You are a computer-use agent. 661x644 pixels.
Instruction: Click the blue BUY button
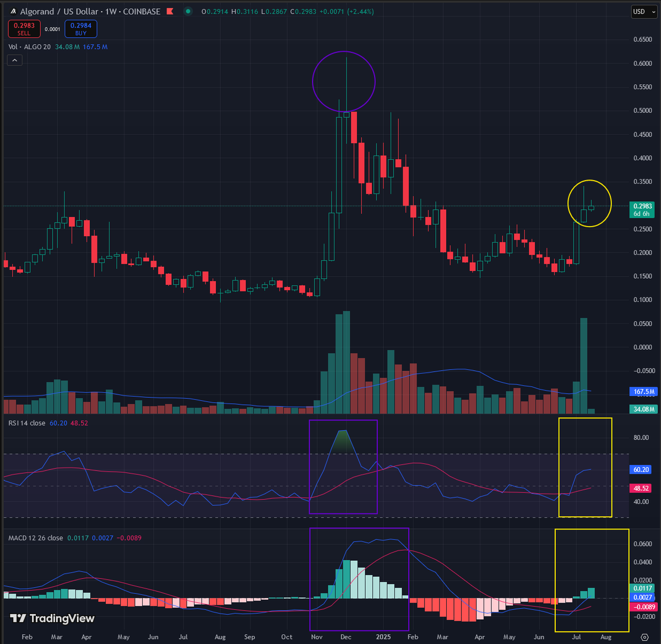(81, 29)
